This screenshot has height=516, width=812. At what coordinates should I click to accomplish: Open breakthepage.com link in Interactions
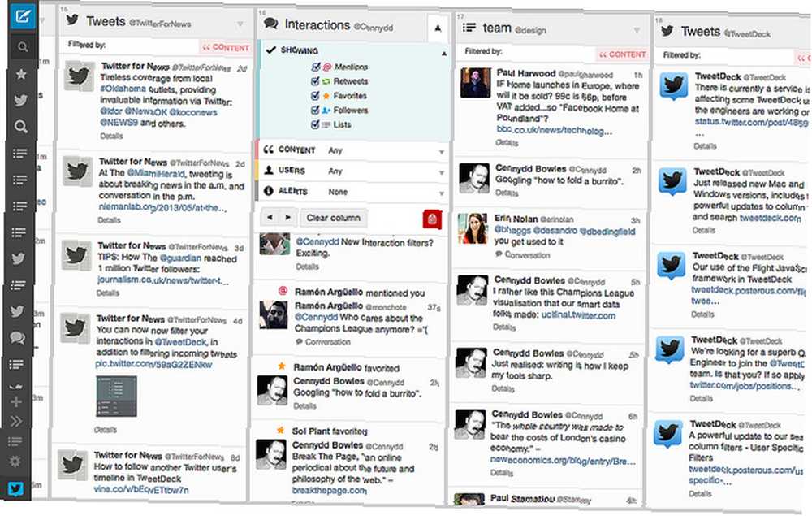point(329,490)
